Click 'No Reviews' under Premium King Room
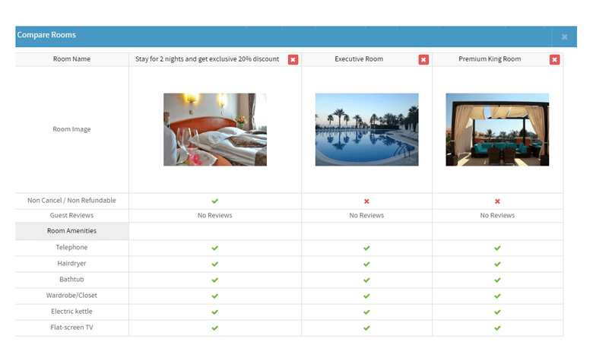Viewport: 593px width, 364px height. point(497,216)
